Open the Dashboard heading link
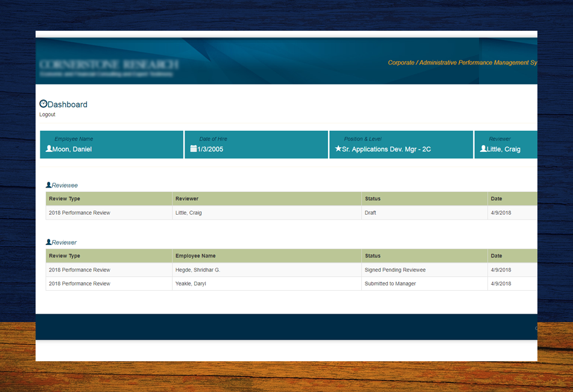 (x=68, y=104)
